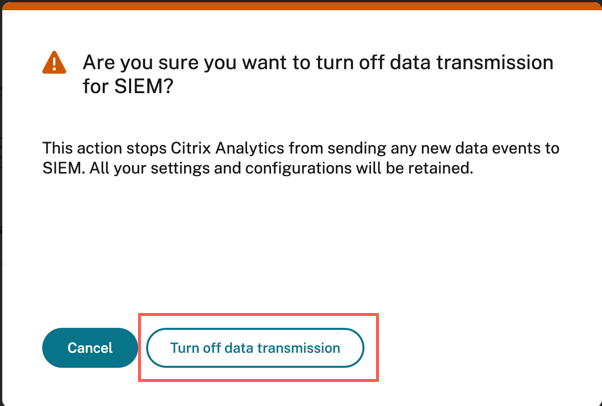Click empty white area below message text
The width and height of the screenshot is (602, 406).
pos(300,250)
